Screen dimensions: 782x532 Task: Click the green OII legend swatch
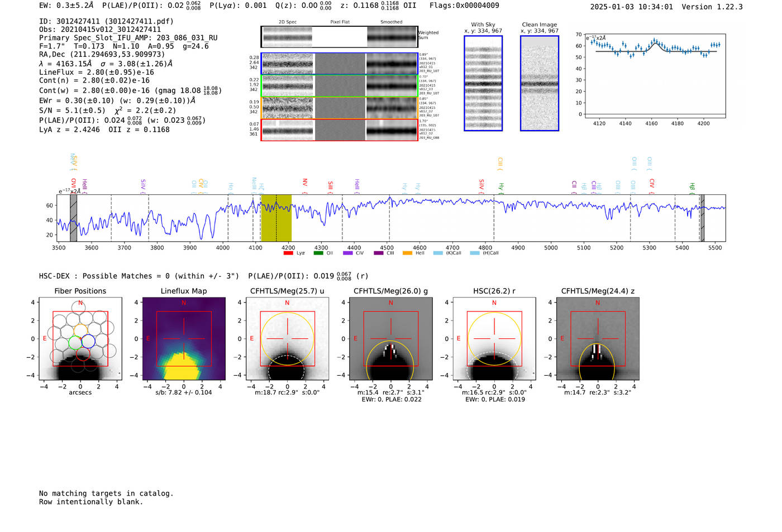(x=318, y=253)
